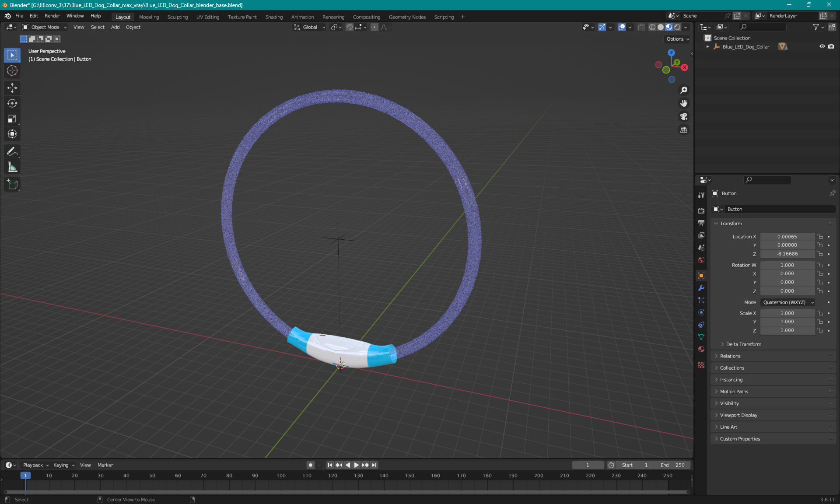Open the Modifiers properties tab
Viewport: 840px width, 504px height.
701,288
